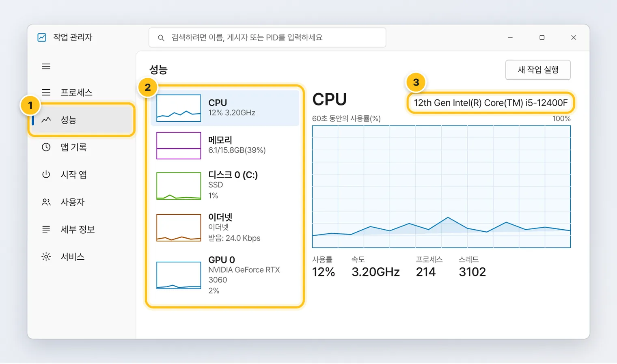Click the 메모리 6.1/15.8GB(39%) text
This screenshot has height=364, width=617.
[x=237, y=150]
